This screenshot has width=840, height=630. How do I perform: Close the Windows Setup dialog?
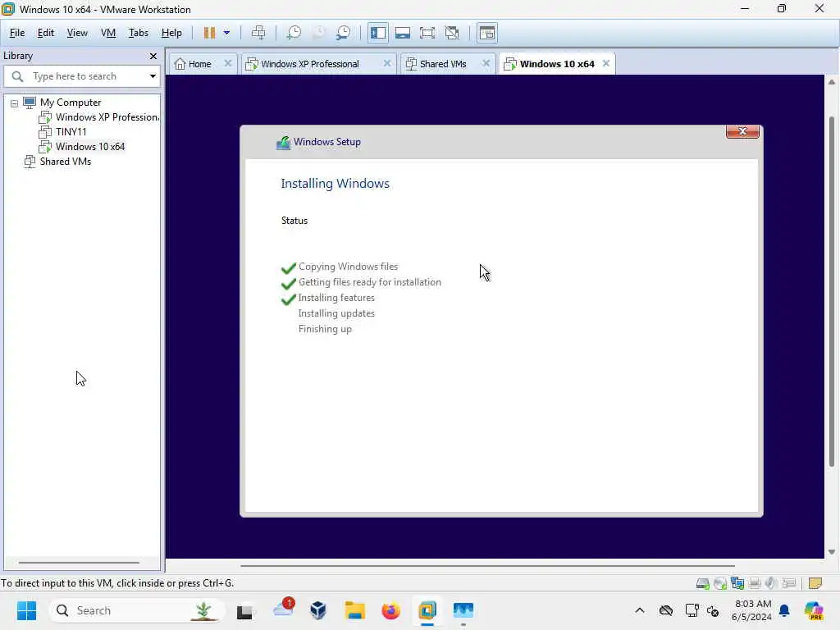tap(742, 131)
